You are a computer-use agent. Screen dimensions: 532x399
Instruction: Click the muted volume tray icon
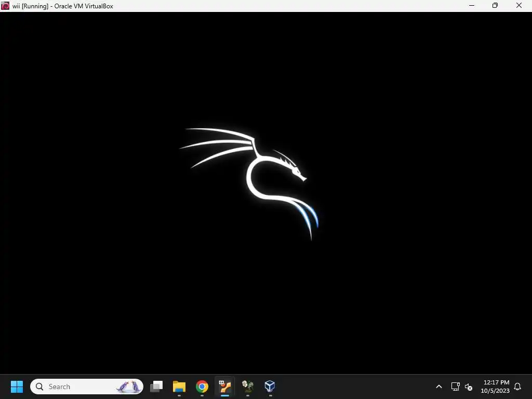pyautogui.click(x=469, y=387)
